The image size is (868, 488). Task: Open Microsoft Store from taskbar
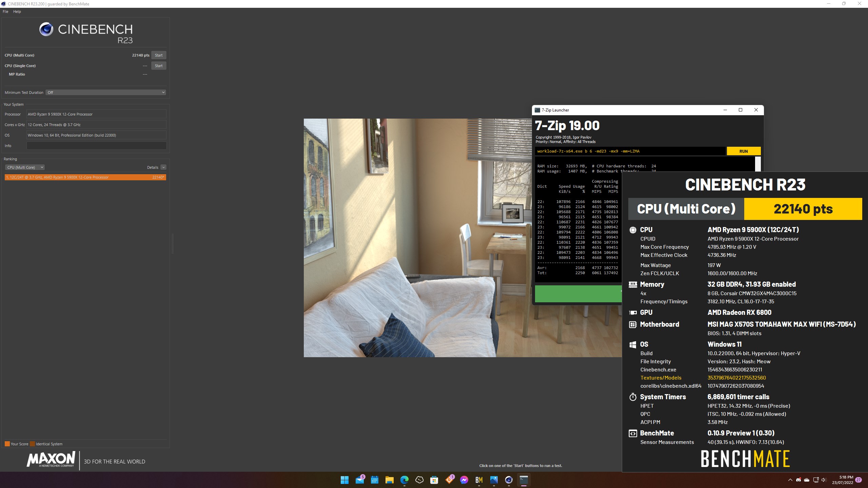434,480
